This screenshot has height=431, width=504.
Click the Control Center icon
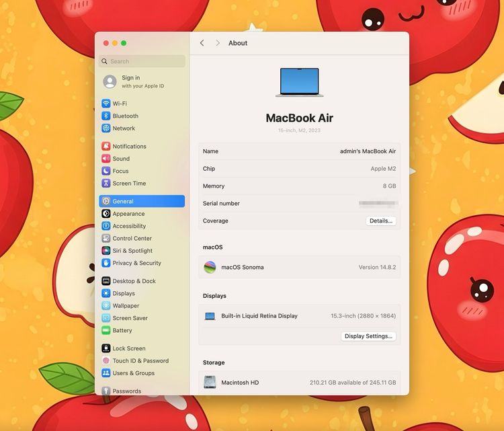coord(106,238)
